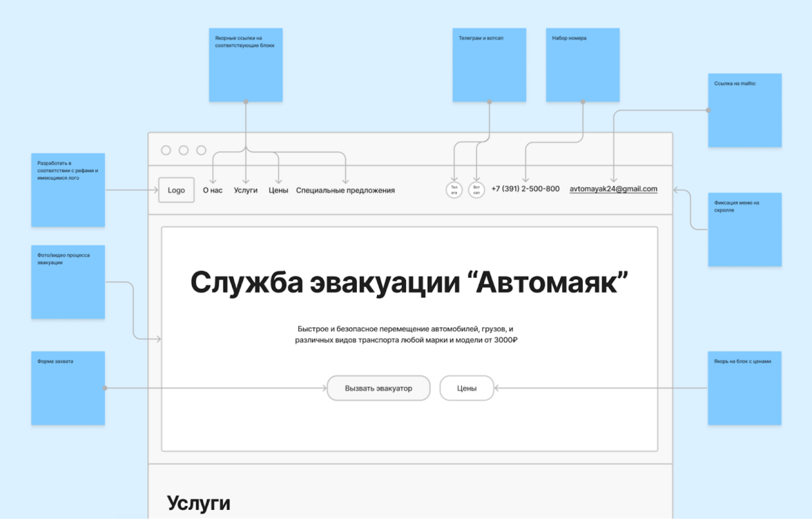This screenshot has height=519, width=812.
Task: Select the 'Набор номера' sticky note
Action: [583, 65]
